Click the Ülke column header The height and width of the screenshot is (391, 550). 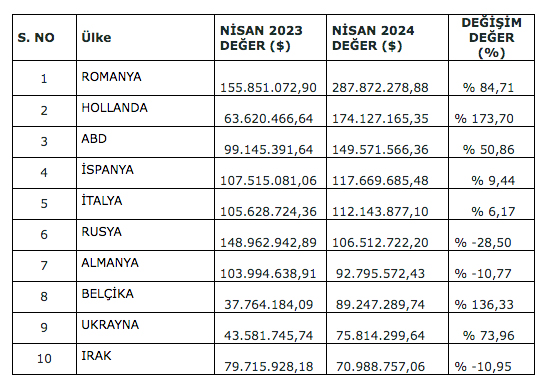click(x=96, y=37)
